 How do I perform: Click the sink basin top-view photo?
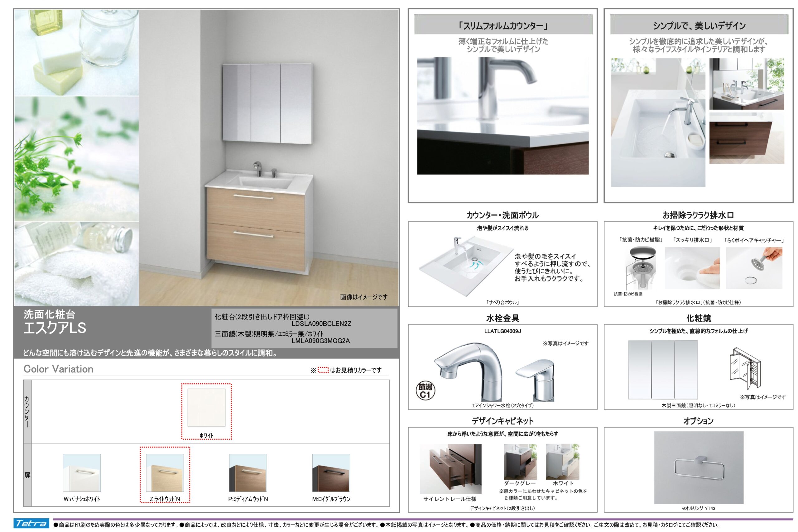[x=658, y=122]
